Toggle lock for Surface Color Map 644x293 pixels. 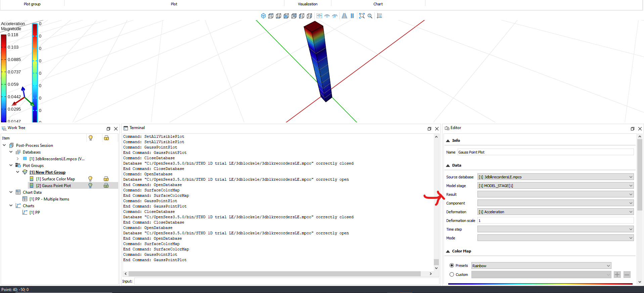106,179
